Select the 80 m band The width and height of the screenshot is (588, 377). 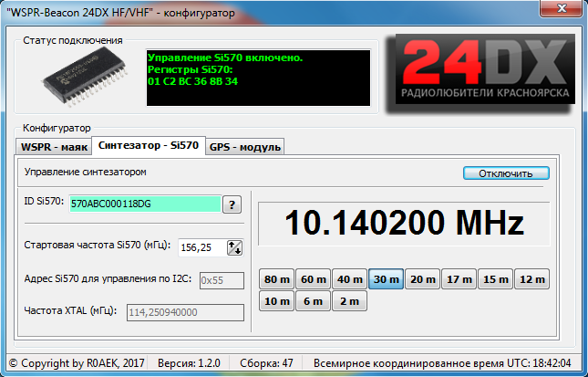277,279
